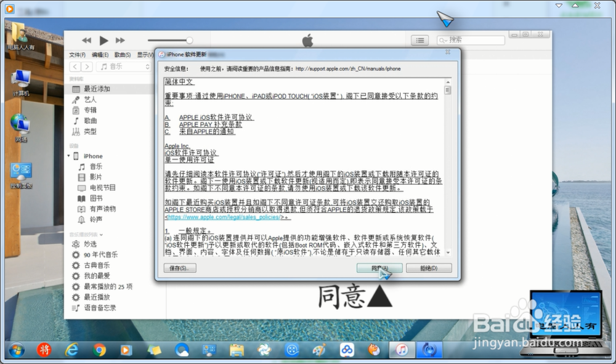The width and height of the screenshot is (616, 364).
Task: Open the pinwheel taskbar icon
Action: pyautogui.click(x=264, y=349)
